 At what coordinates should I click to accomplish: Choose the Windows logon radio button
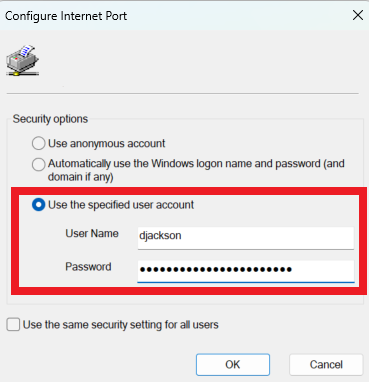(38, 164)
